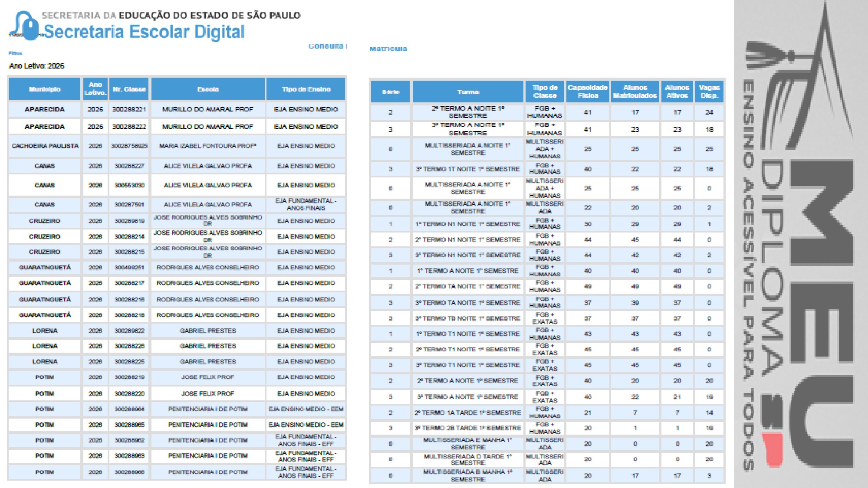Click the small Filtros link
868x488 pixels.
click(x=15, y=53)
